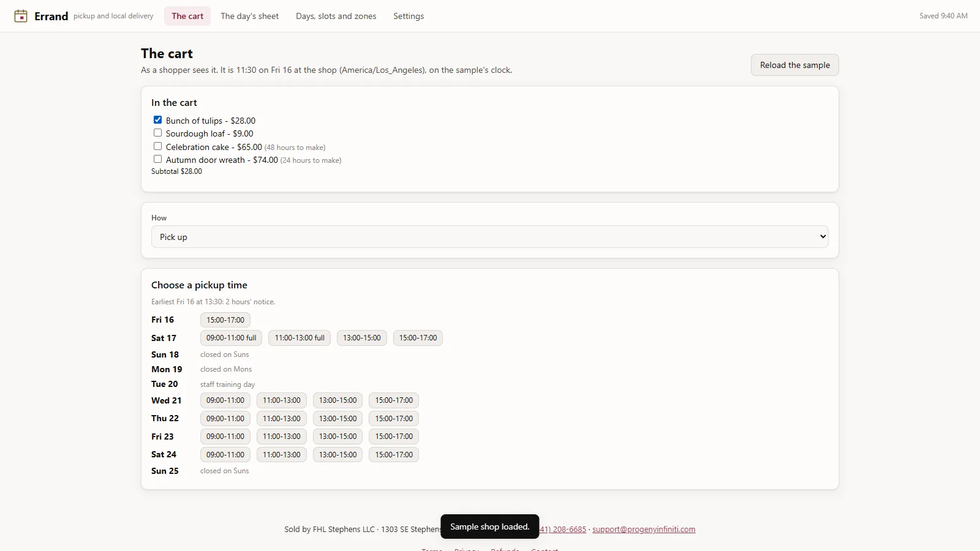980x551 pixels.
Task: Open The cart tab
Action: [187, 16]
